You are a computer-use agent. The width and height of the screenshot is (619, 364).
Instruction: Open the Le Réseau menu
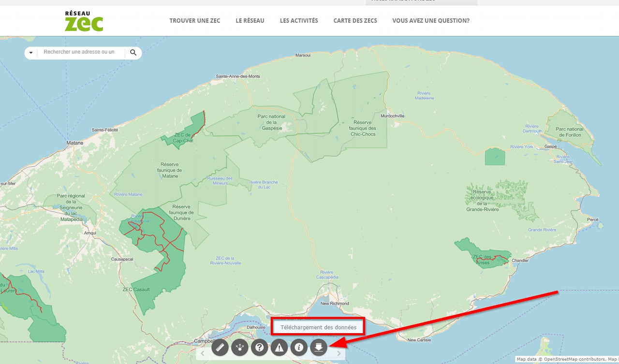click(x=250, y=21)
